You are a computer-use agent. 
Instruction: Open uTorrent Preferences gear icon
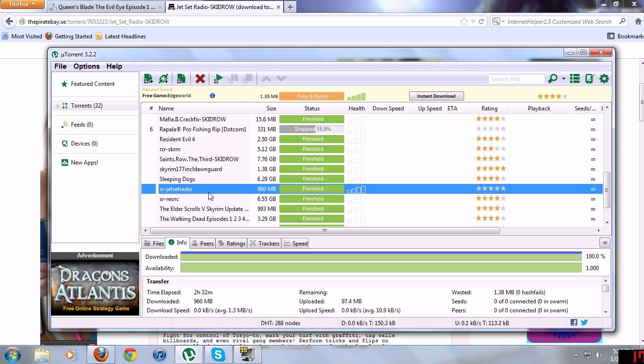[x=604, y=79]
